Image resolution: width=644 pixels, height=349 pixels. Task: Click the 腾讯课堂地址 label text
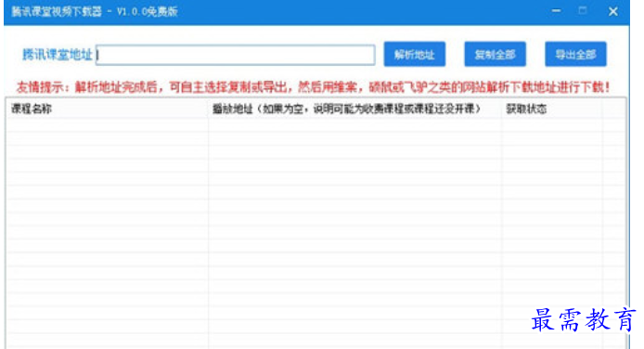(58, 55)
